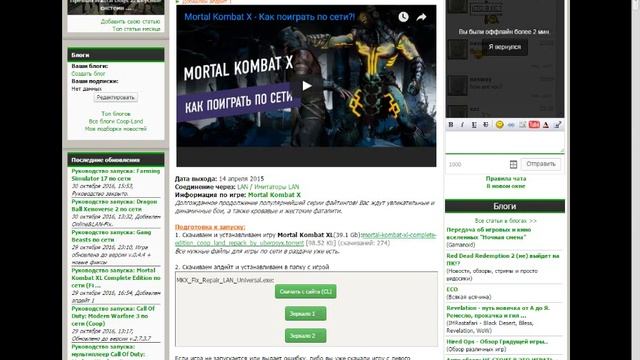Open the 'Ночная смена' blog post link
640x360 pixels.
[489, 233]
